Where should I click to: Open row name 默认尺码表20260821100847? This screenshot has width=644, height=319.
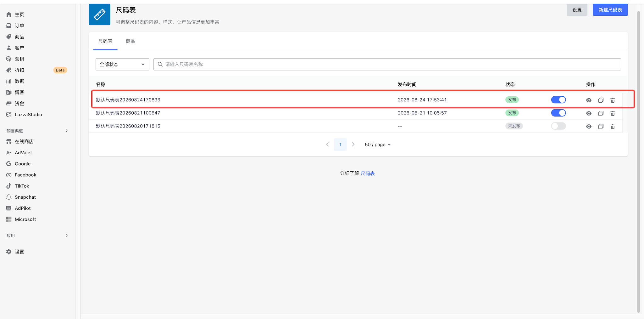pyautogui.click(x=128, y=113)
